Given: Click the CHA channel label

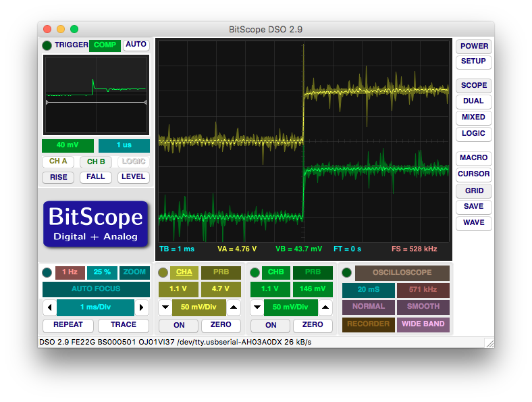Looking at the screenshot, I should [184, 272].
